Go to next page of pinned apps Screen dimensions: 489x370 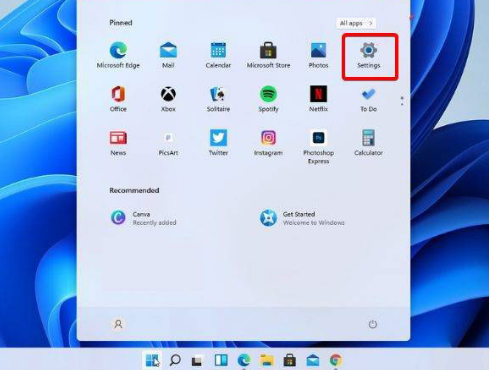click(402, 104)
